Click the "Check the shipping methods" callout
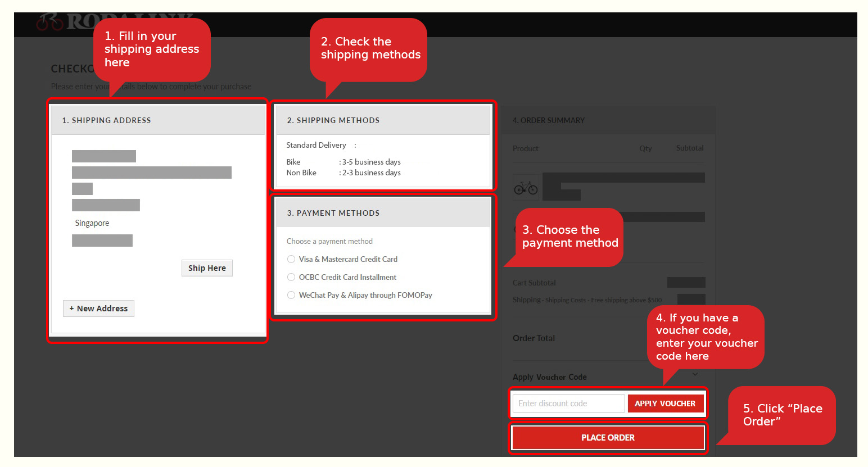 [370, 48]
